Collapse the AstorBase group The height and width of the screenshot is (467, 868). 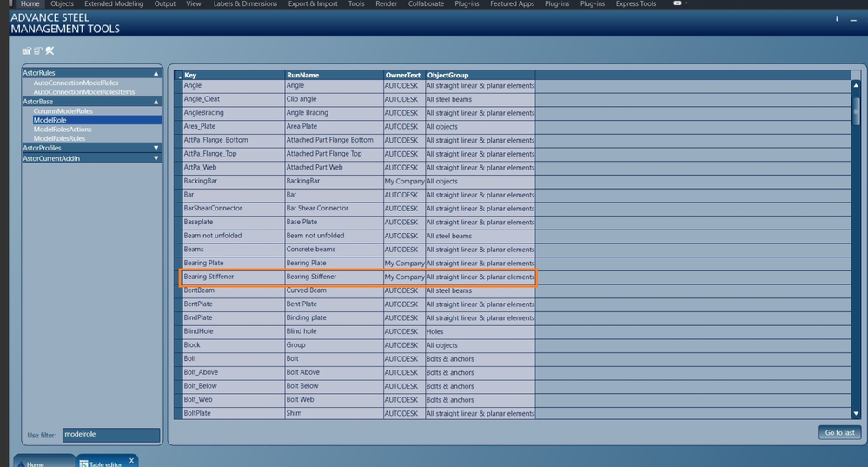[x=156, y=102]
